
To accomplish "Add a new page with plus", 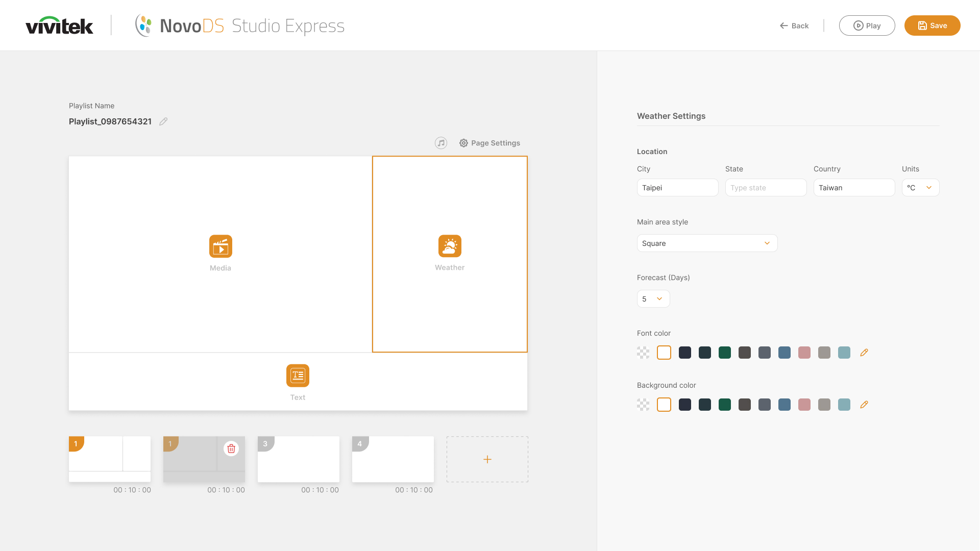I will coord(487,459).
